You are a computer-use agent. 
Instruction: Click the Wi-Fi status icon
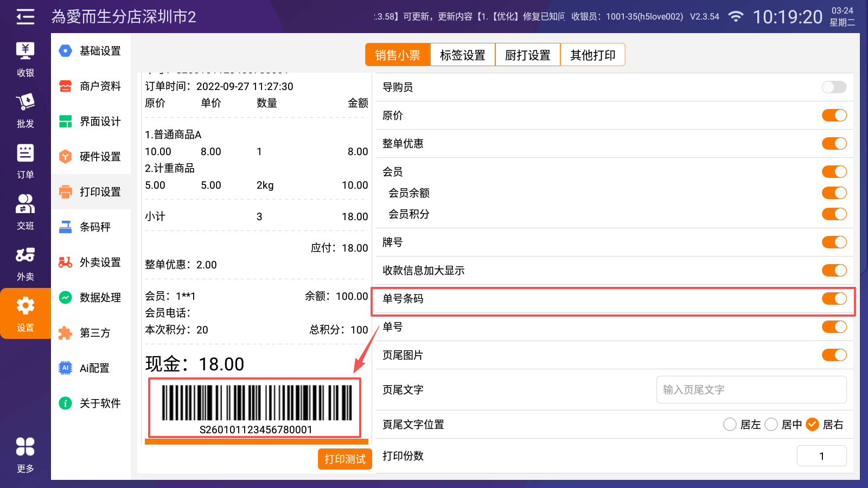pyautogui.click(x=735, y=17)
